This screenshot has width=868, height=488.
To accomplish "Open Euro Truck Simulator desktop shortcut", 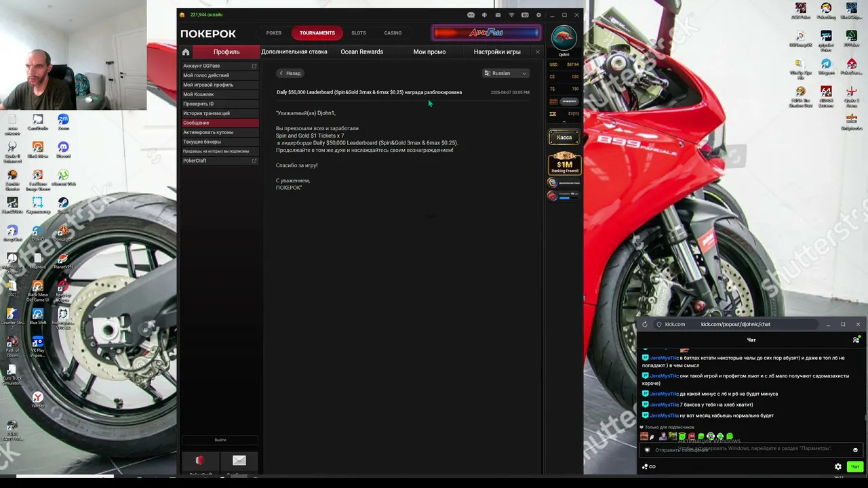I will tap(12, 374).
